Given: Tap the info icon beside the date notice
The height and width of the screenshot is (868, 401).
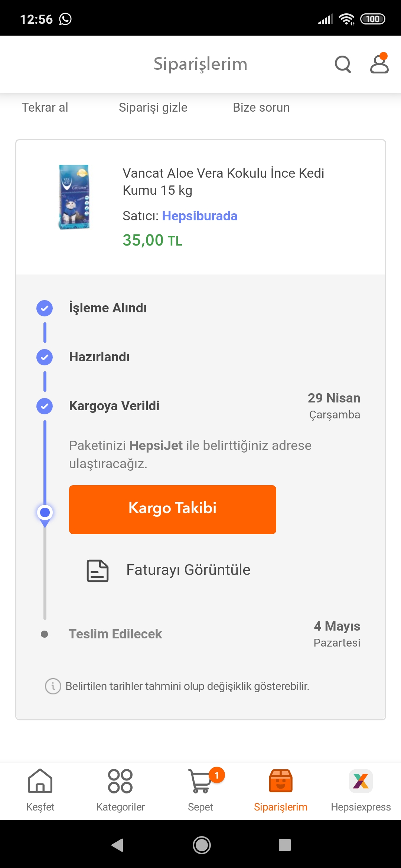Looking at the screenshot, I should click(53, 686).
